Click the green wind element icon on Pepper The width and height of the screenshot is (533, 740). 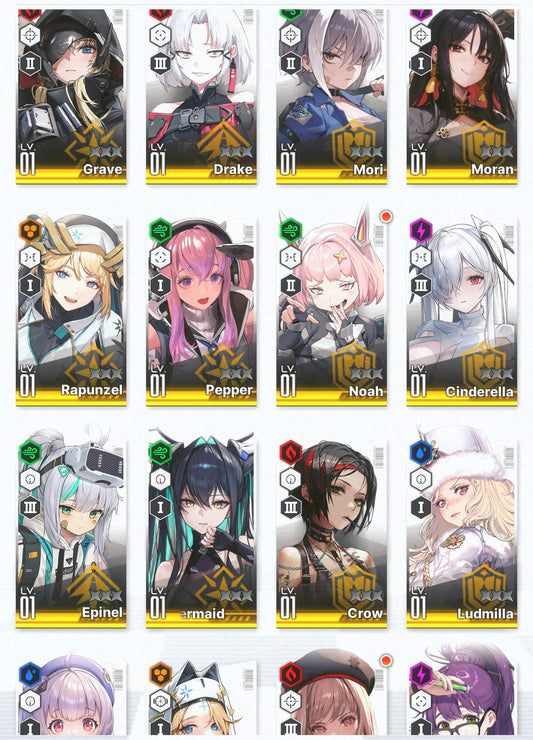click(161, 230)
